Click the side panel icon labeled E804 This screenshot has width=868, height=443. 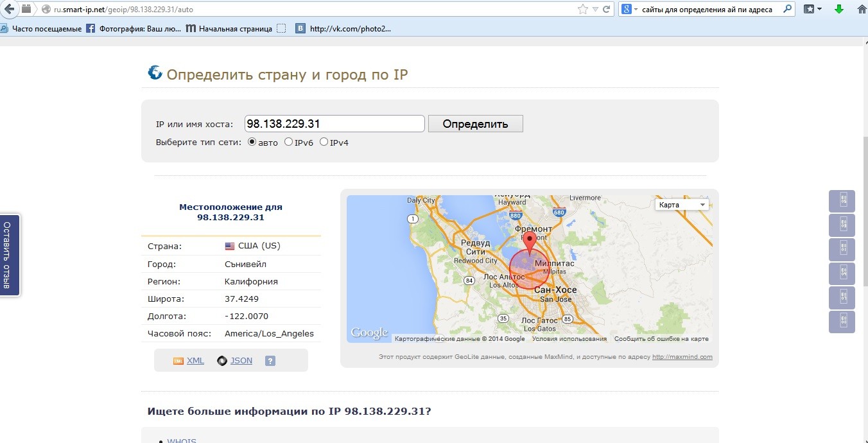coord(842,274)
